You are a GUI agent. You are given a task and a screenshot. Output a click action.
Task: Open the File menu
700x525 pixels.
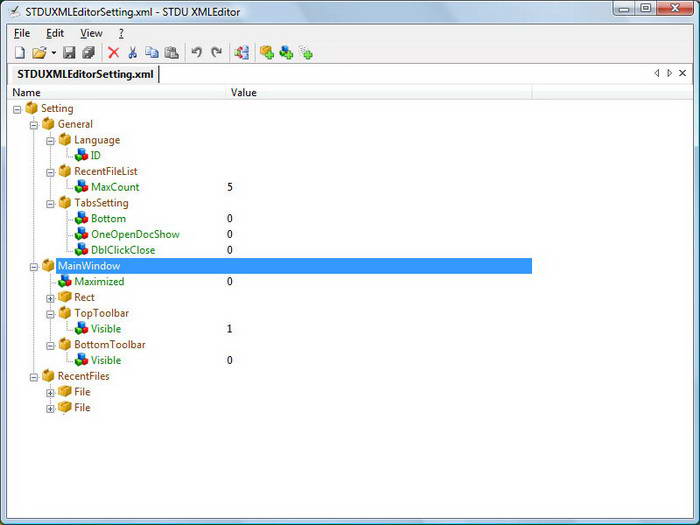coord(22,33)
